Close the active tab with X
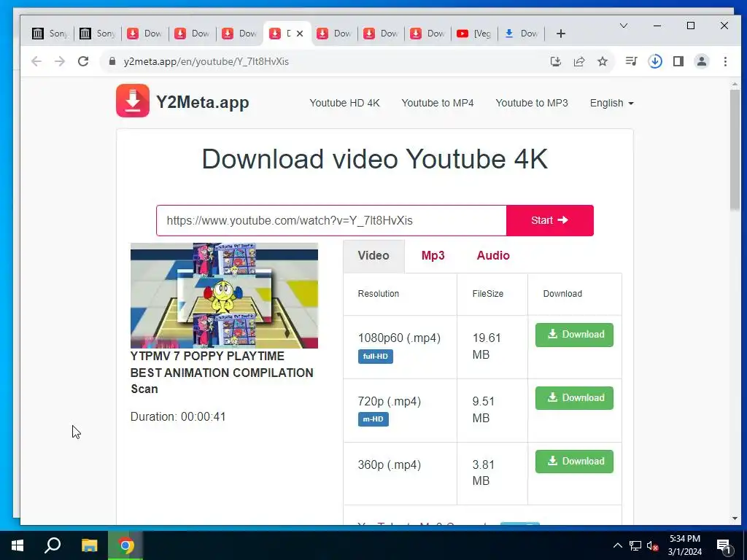747x560 pixels. (x=300, y=34)
